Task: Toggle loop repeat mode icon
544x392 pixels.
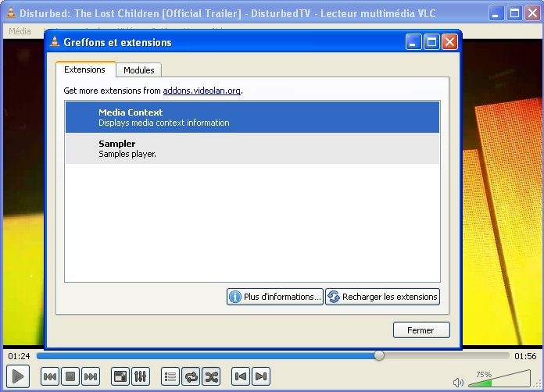Action: 191,376
